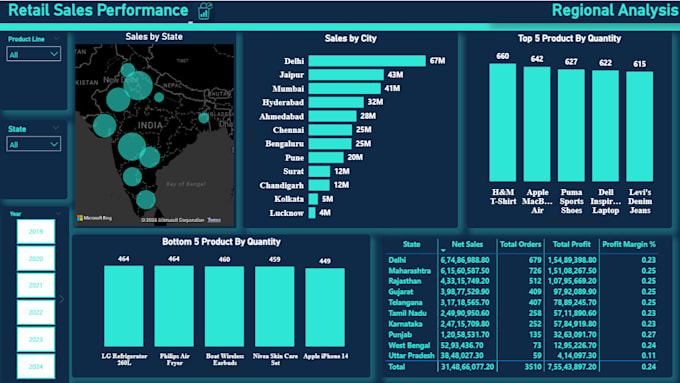Select the Kolkata bar in Sales by City
Image resolution: width=680 pixels, height=383 pixels.
point(313,199)
